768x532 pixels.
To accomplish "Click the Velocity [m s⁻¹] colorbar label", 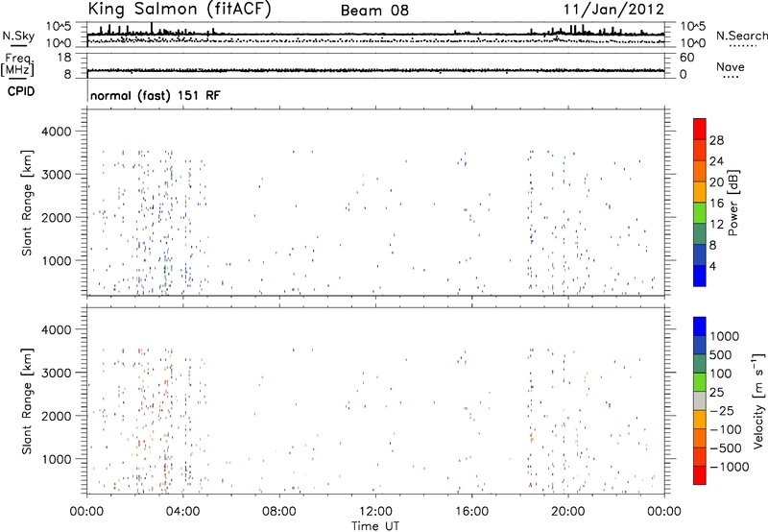I will pos(758,401).
